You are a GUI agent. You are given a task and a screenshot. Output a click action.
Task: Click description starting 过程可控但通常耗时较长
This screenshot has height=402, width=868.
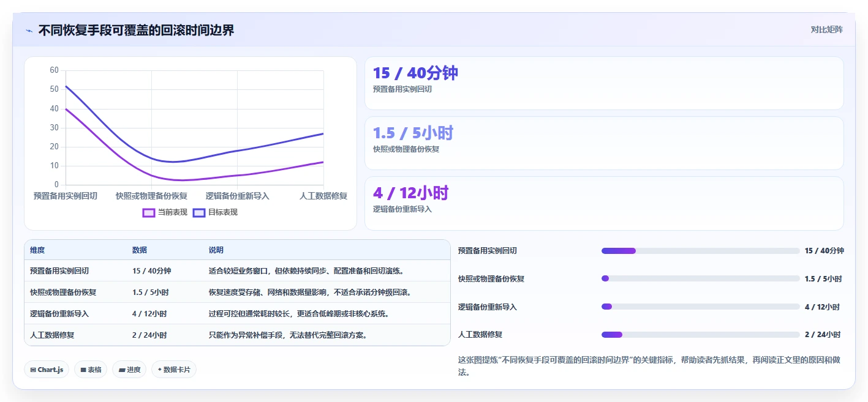(299, 313)
